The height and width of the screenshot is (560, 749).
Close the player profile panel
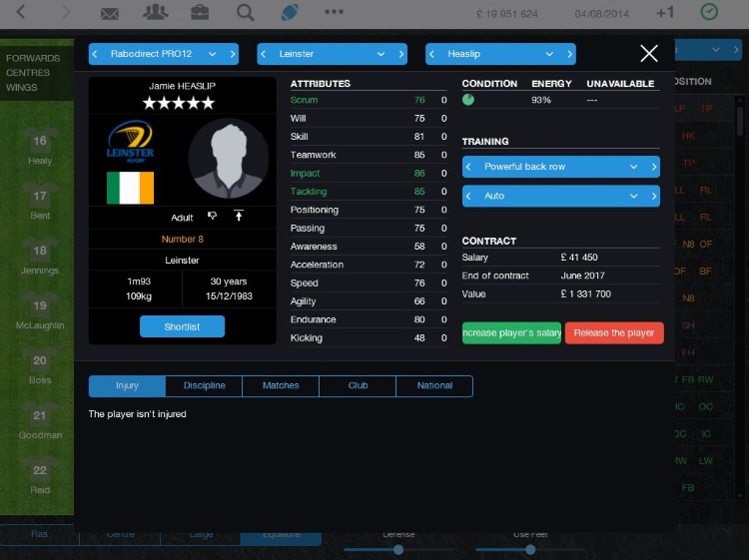pyautogui.click(x=649, y=54)
